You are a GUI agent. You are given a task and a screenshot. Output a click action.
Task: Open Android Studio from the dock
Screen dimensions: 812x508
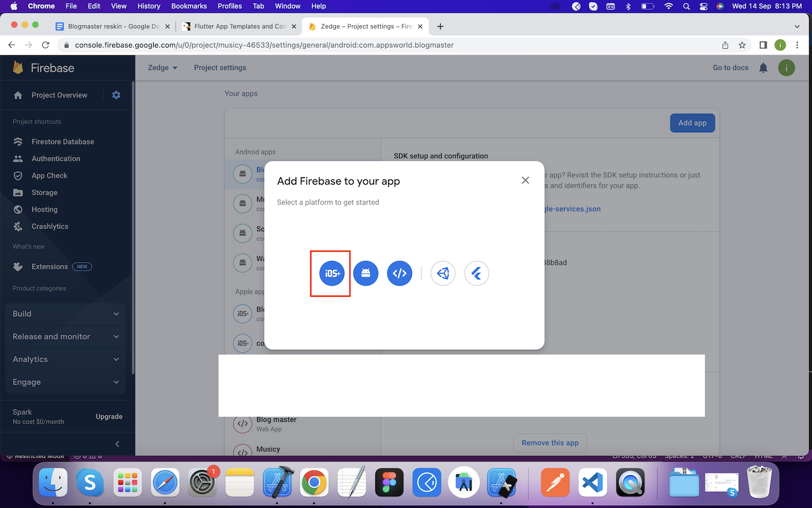tap(464, 482)
